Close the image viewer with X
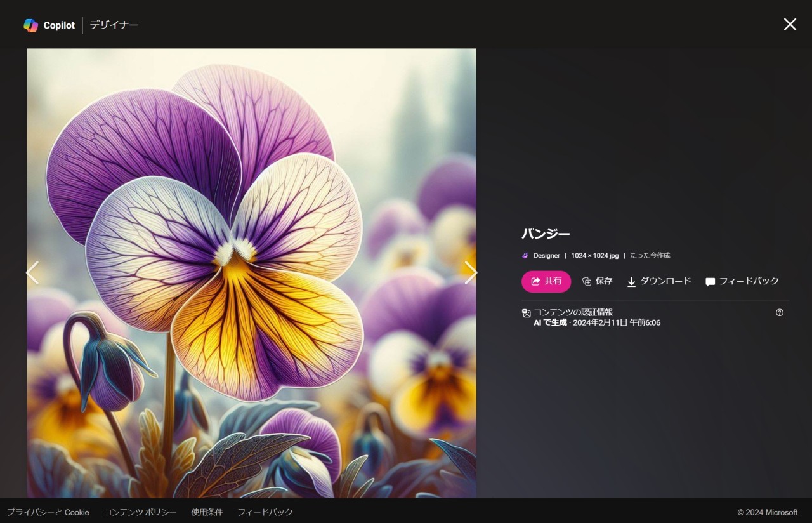 tap(790, 24)
